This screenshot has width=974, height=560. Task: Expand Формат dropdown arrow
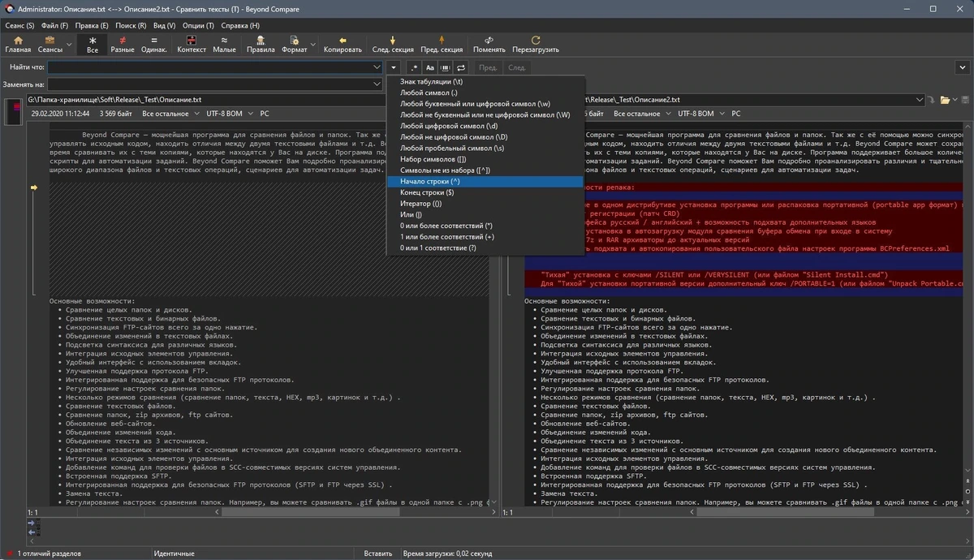tap(313, 45)
